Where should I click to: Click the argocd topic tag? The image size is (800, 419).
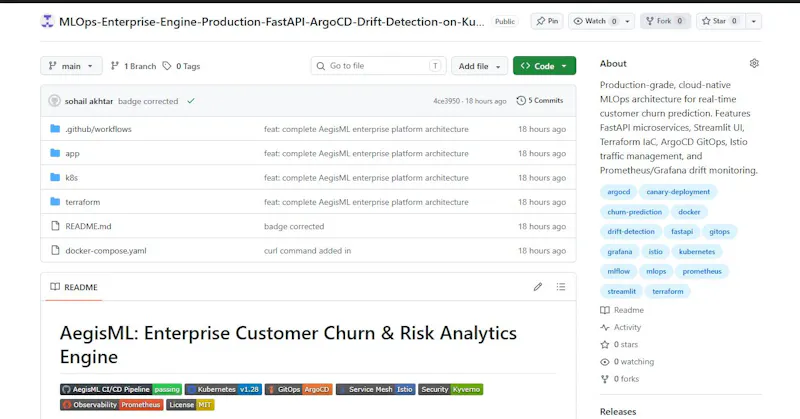click(618, 192)
